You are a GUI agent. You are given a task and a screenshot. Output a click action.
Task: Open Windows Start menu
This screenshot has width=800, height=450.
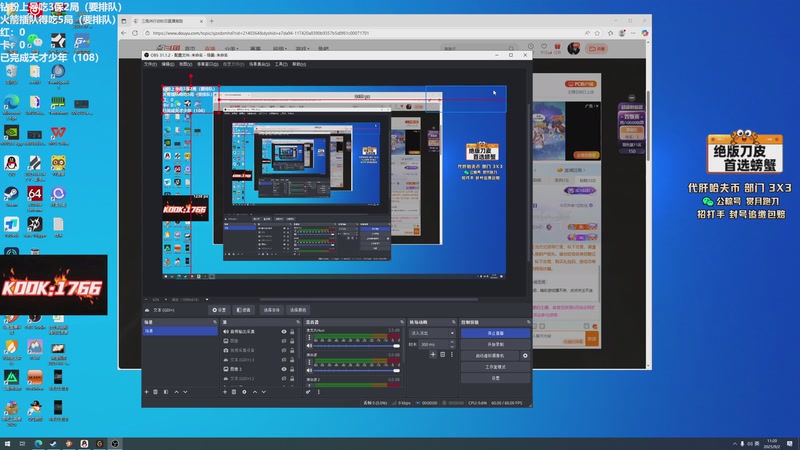[x=7, y=444]
